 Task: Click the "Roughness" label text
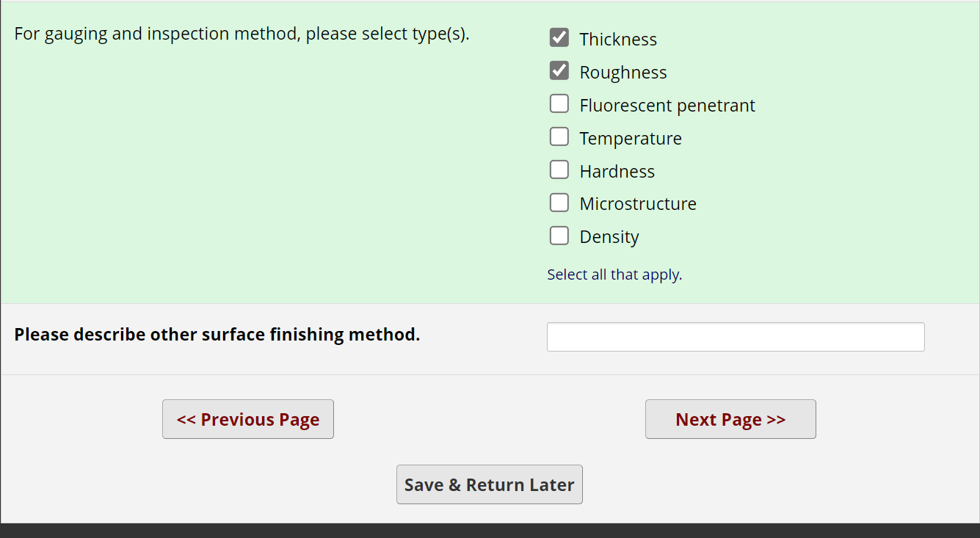click(x=623, y=73)
